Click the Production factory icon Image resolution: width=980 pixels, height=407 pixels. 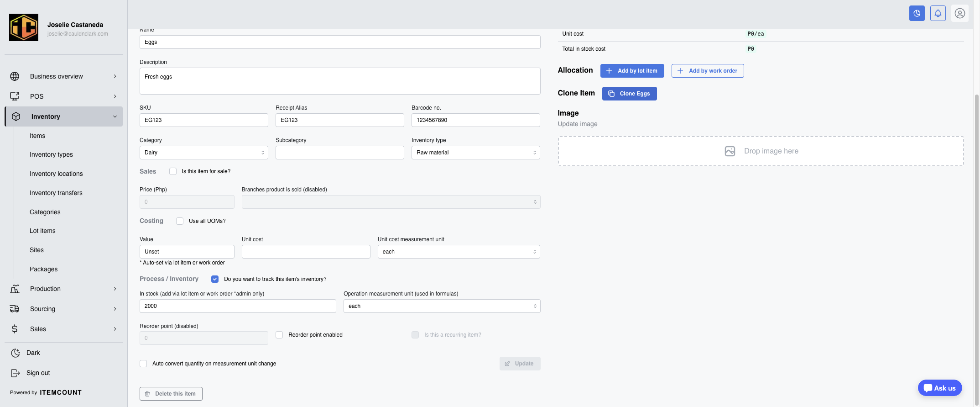coord(15,289)
